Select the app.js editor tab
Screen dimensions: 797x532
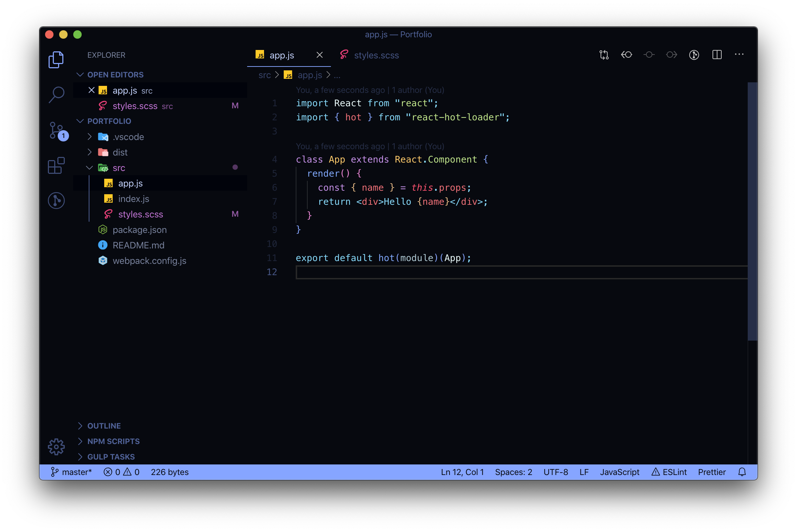point(281,55)
